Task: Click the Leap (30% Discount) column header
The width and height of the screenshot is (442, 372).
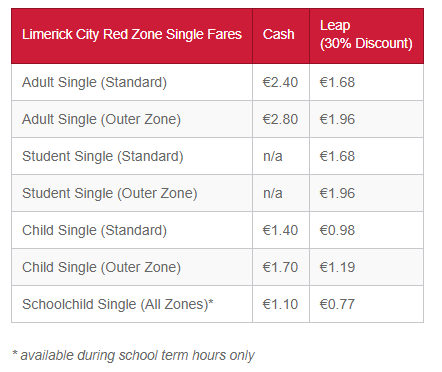Action: [366, 35]
